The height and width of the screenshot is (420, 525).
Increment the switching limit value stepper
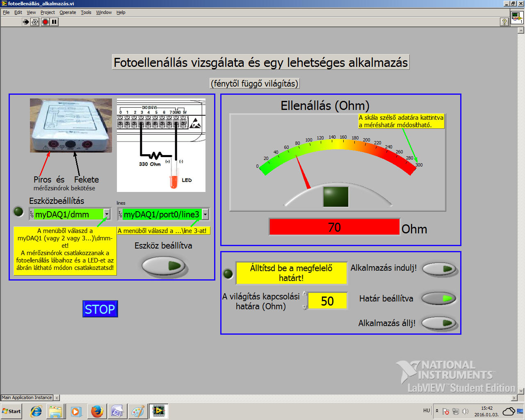coord(305,294)
